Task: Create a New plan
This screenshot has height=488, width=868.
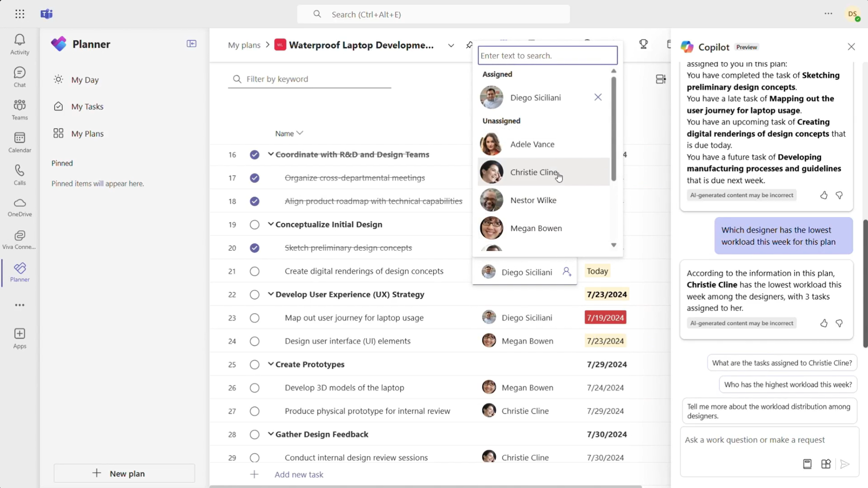Action: coord(124,473)
